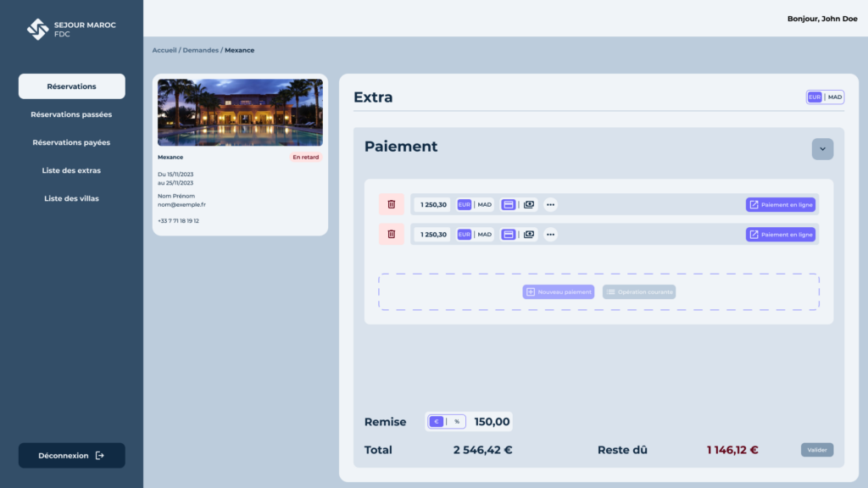Click the cash icon on the second payment
Screen dimensions: 868x488
coord(529,234)
